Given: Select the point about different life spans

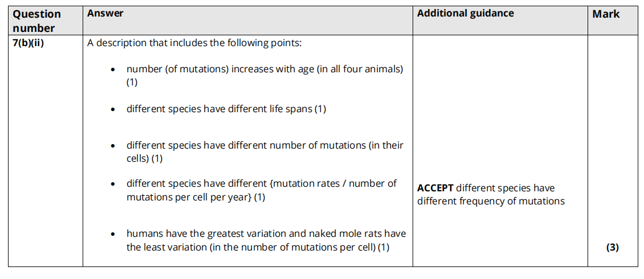Looking at the screenshot, I should pyautogui.click(x=226, y=109).
